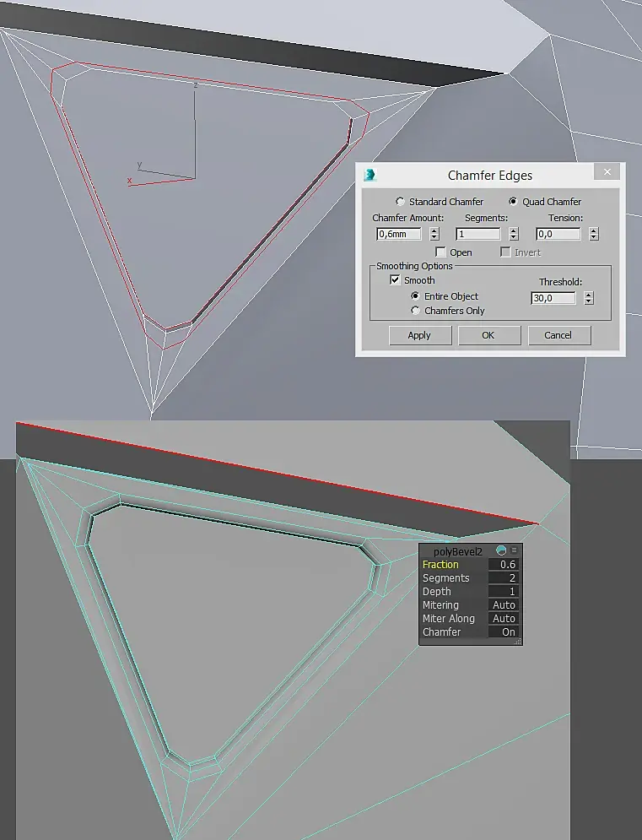Click the resize grip of polyBevel2 panel

(x=518, y=641)
